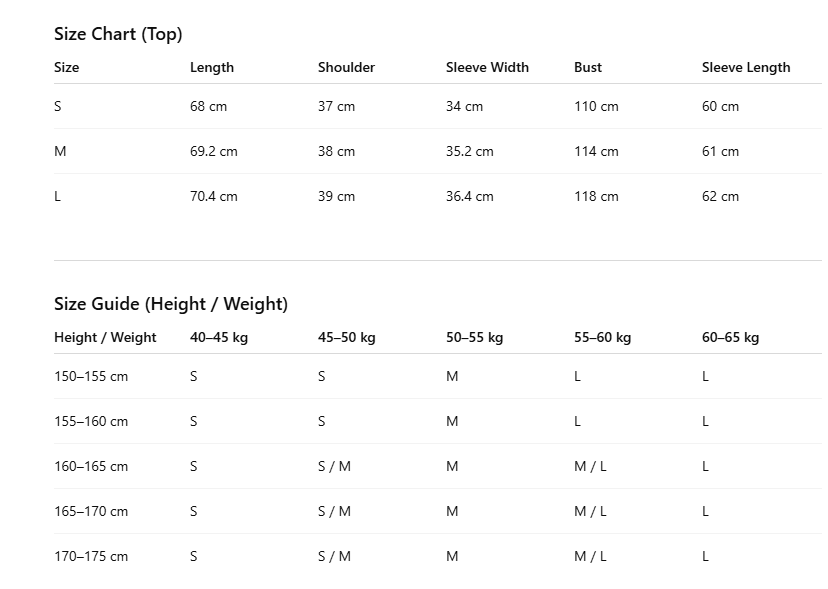Image resolution: width=828 pixels, height=589 pixels.
Task: Select the 60–65 kg column header
Action: pyautogui.click(x=730, y=338)
